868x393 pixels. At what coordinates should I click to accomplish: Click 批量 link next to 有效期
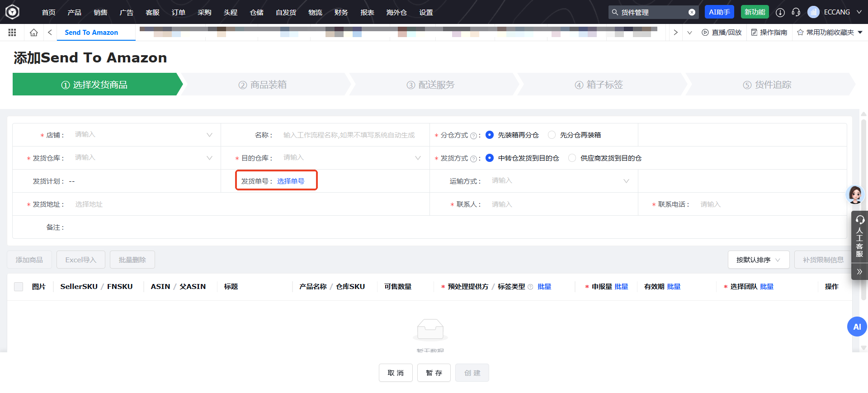click(674, 287)
